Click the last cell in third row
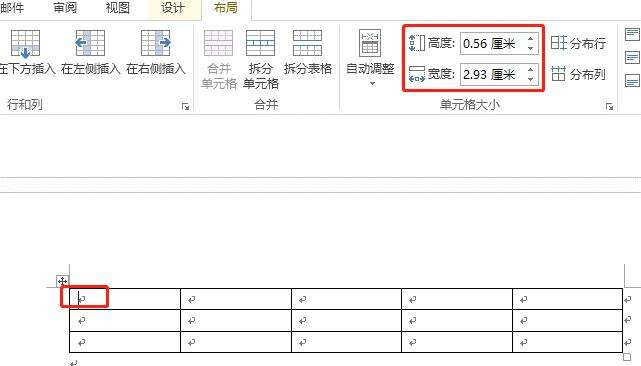 tap(567, 342)
